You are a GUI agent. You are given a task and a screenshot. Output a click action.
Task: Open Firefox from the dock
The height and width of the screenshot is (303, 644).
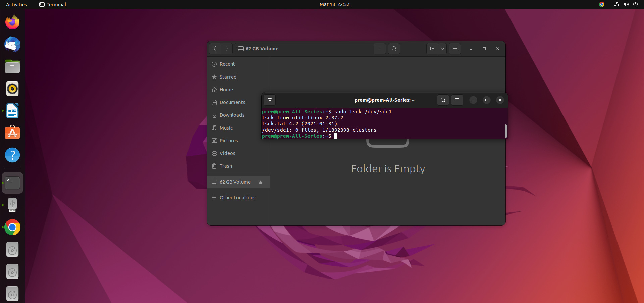12,22
